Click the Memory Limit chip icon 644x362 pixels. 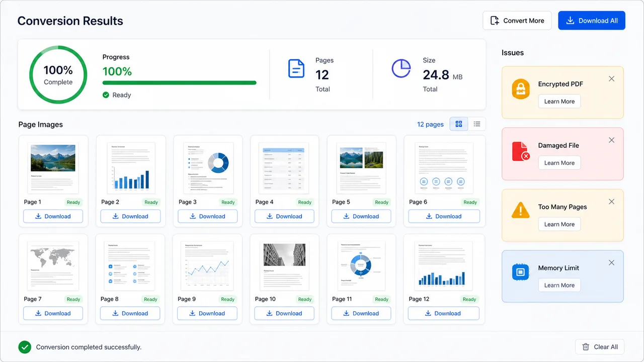click(x=521, y=273)
